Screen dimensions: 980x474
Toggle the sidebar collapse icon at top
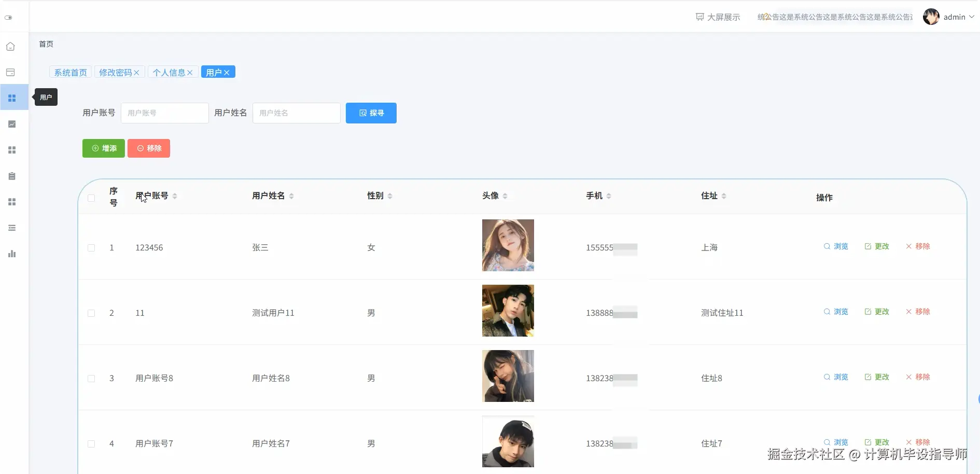[x=8, y=17]
